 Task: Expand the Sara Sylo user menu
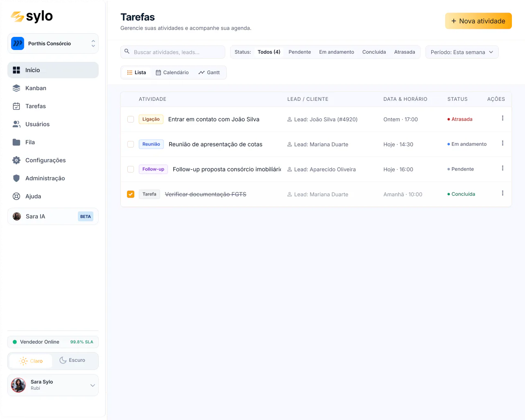tap(53, 385)
